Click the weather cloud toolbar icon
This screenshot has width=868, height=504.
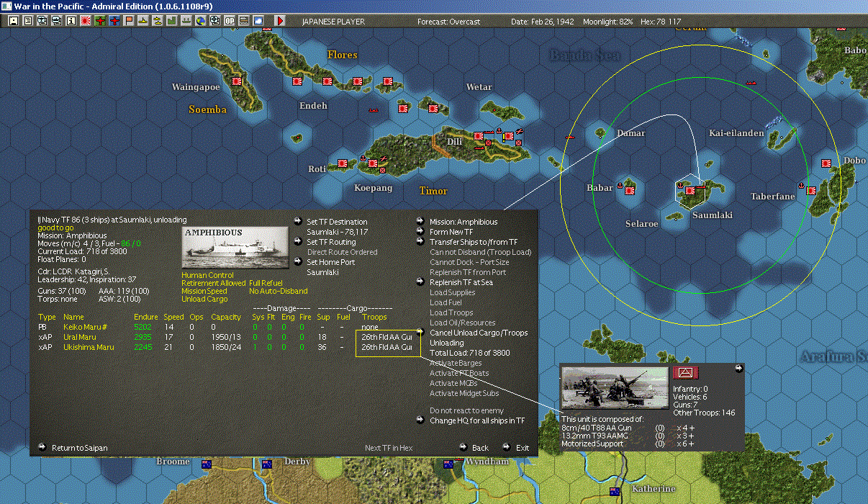[258, 22]
